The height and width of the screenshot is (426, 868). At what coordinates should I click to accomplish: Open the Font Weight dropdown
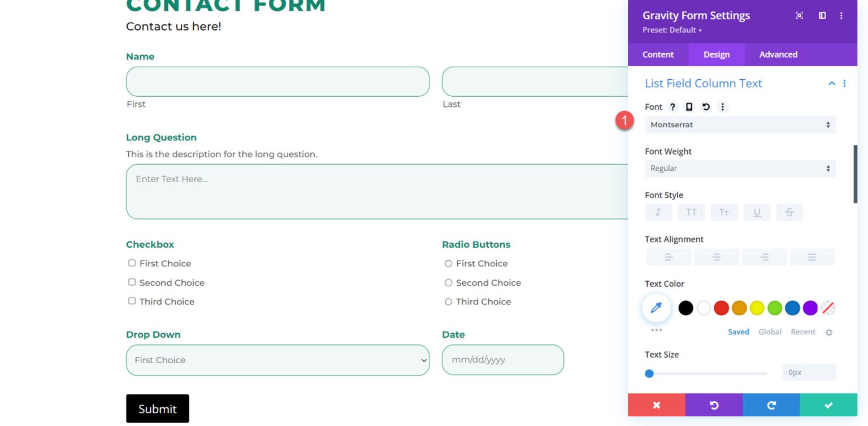coord(740,168)
